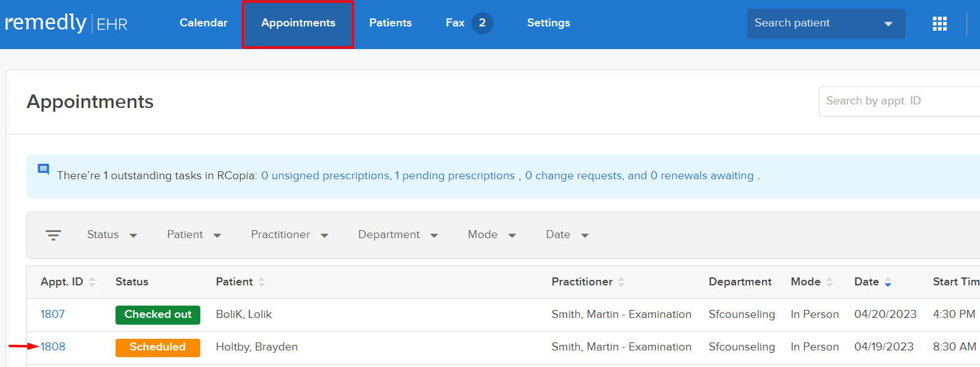Expand the Status filter dropdown
This screenshot has height=367, width=980.
coord(112,235)
